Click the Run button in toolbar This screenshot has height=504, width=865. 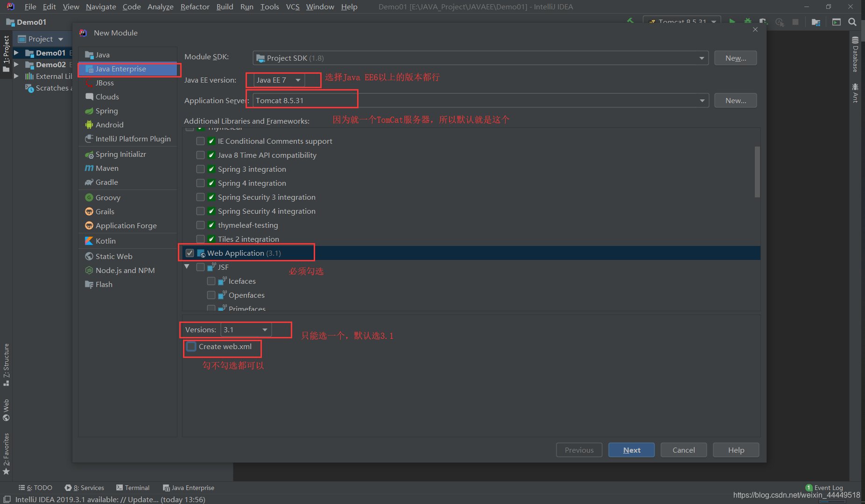(732, 21)
